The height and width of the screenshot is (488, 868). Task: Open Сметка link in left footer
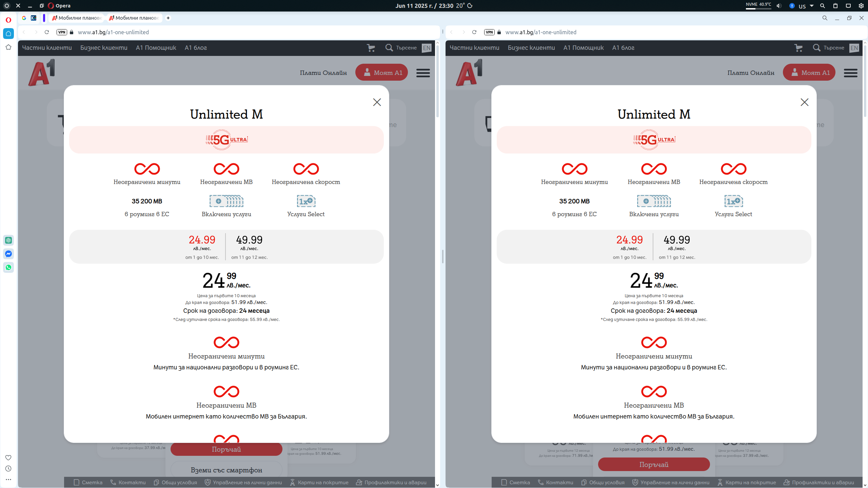88,483
